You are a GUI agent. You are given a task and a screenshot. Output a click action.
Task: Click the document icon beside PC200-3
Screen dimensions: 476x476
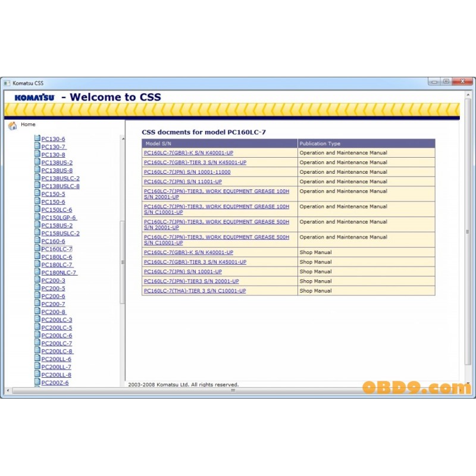click(37, 280)
